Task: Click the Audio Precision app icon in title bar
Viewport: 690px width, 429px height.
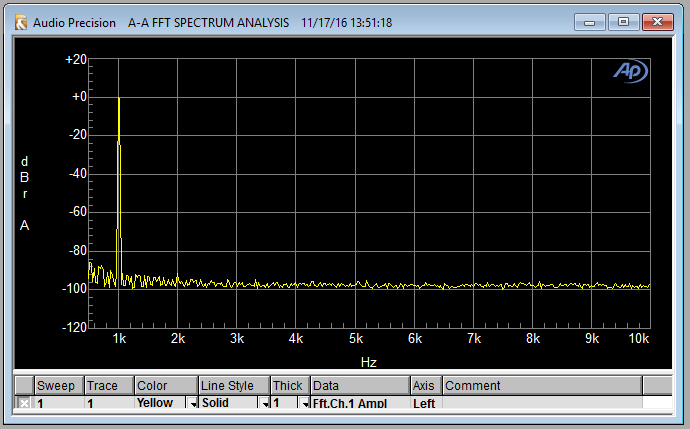Action: tap(21, 22)
